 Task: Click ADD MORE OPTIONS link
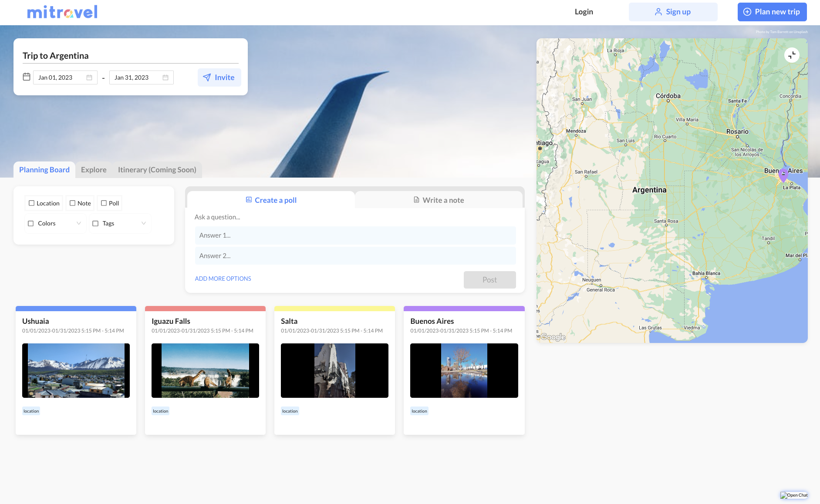pyautogui.click(x=223, y=279)
